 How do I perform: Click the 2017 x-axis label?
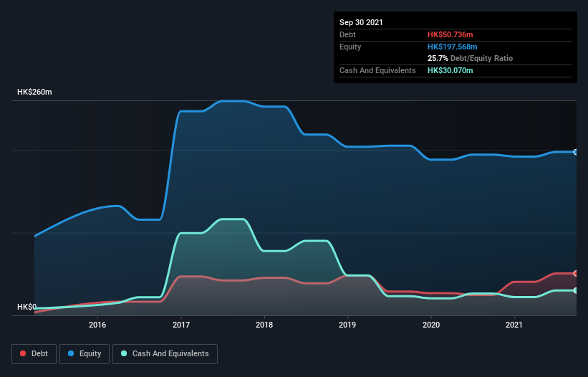tap(181, 325)
